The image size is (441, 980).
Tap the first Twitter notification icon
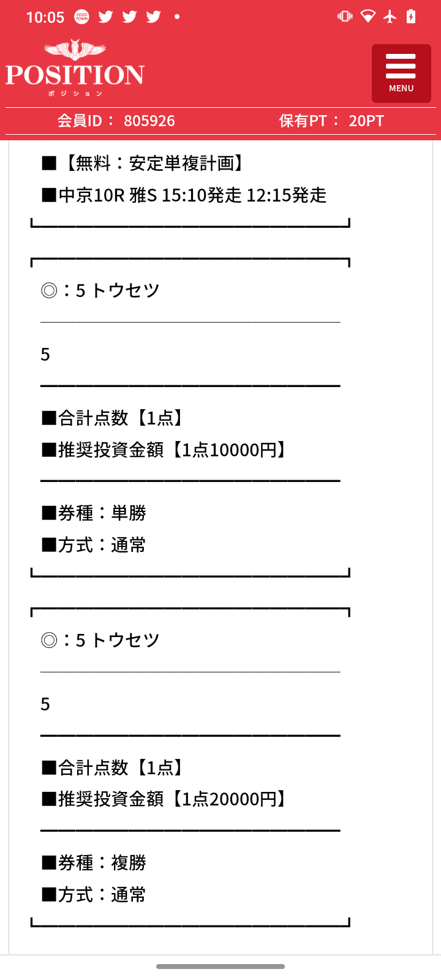[106, 17]
